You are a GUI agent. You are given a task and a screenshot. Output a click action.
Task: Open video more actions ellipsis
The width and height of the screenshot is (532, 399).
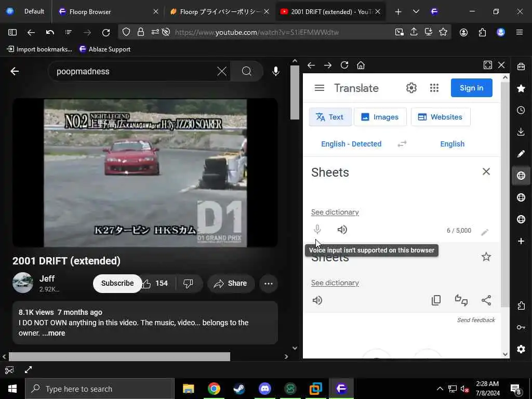point(269,284)
